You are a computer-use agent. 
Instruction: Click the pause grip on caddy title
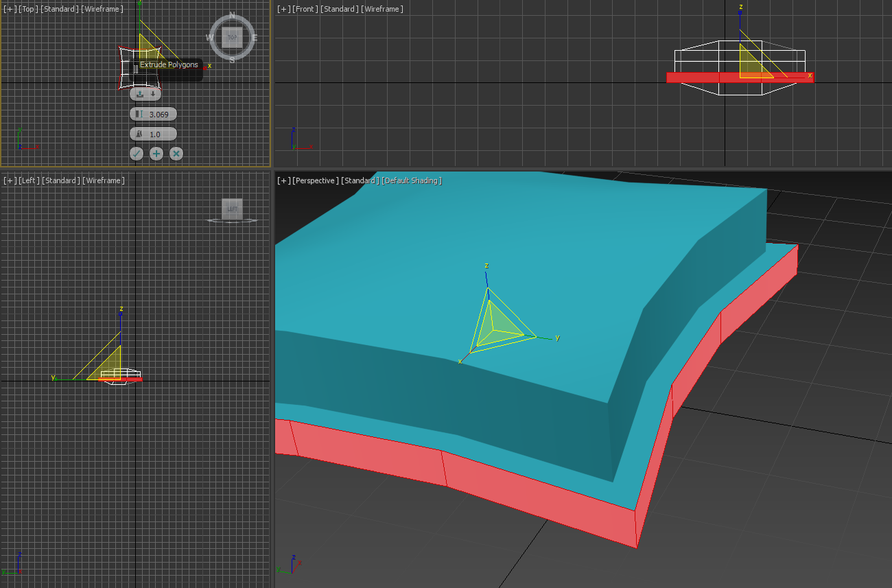pyautogui.click(x=135, y=69)
